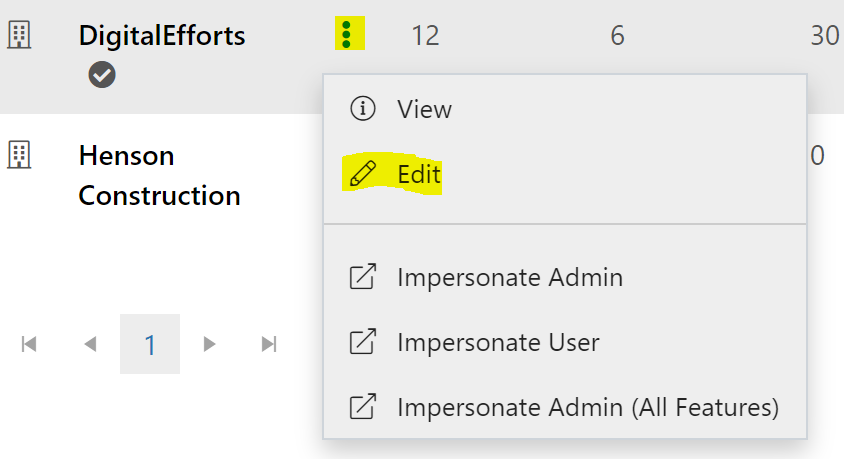Go to the previous page
This screenshot has width=844, height=459.
pos(90,344)
